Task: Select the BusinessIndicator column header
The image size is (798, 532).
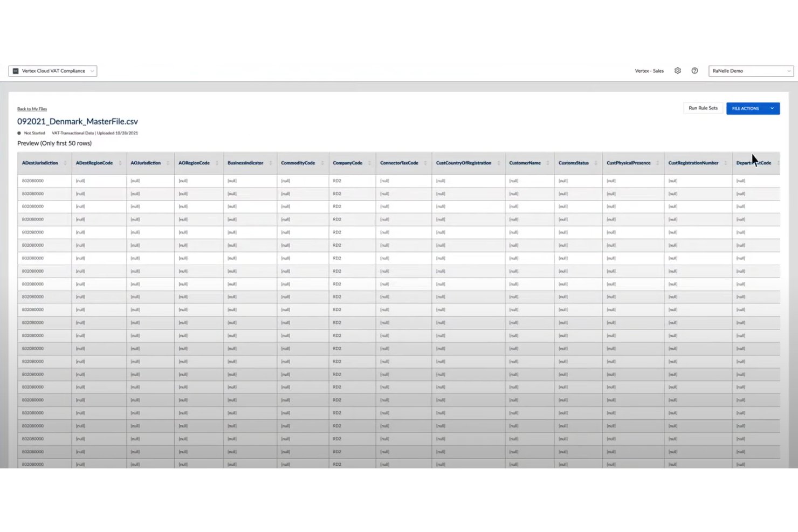Action: click(x=245, y=163)
